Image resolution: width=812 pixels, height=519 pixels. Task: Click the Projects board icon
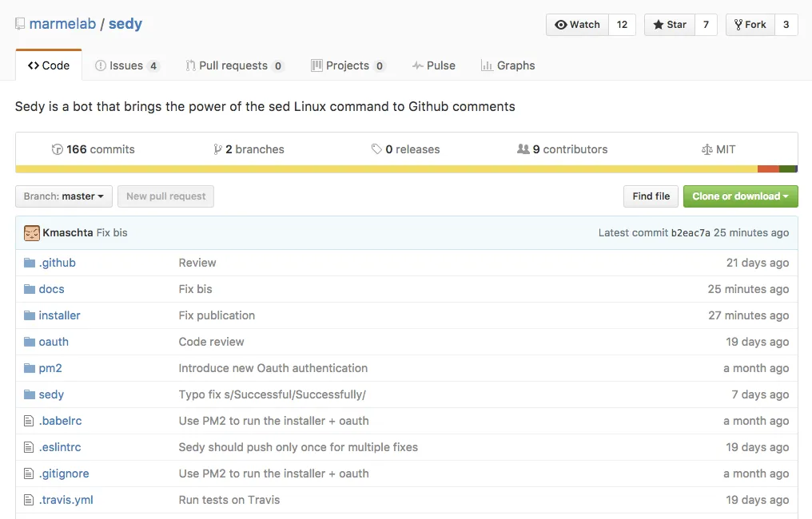(x=316, y=65)
